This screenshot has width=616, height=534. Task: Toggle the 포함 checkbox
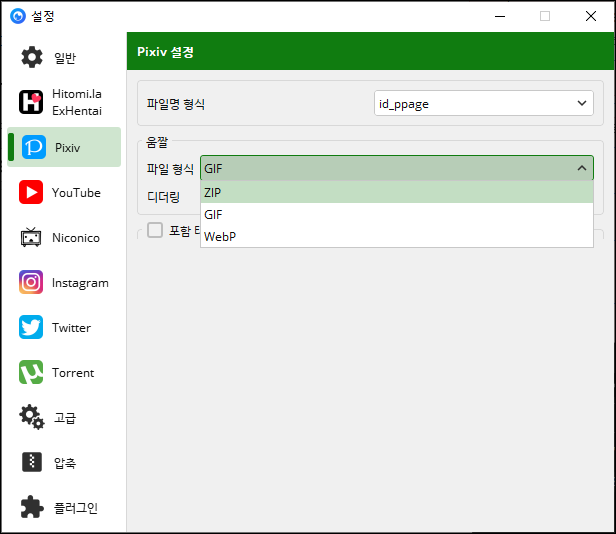155,230
